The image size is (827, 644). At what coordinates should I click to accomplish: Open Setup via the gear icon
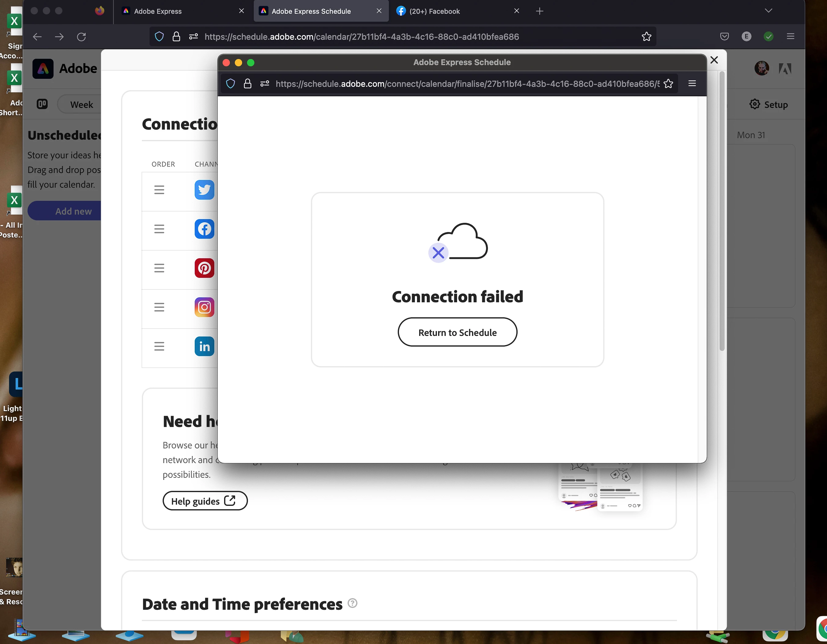[754, 105]
